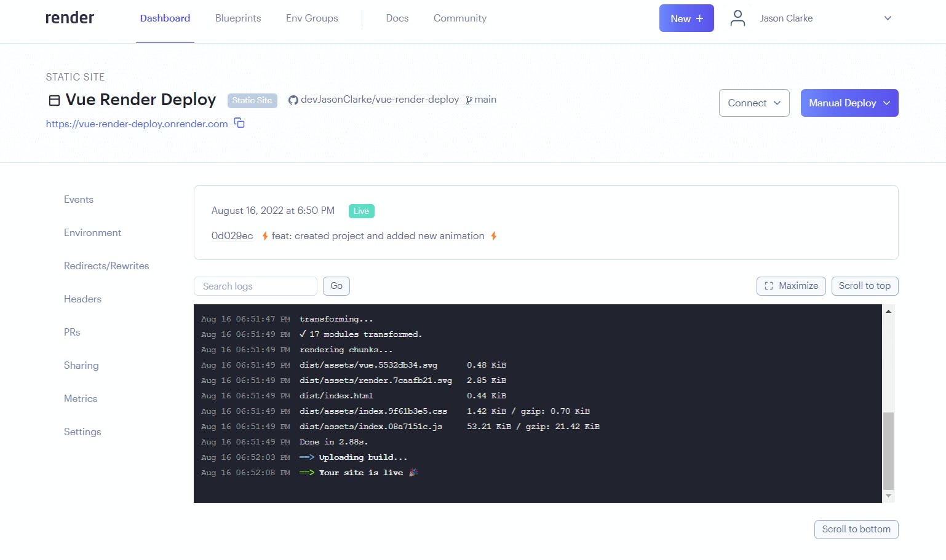Select Events in the sidebar
The image size is (946, 560).
point(79,200)
